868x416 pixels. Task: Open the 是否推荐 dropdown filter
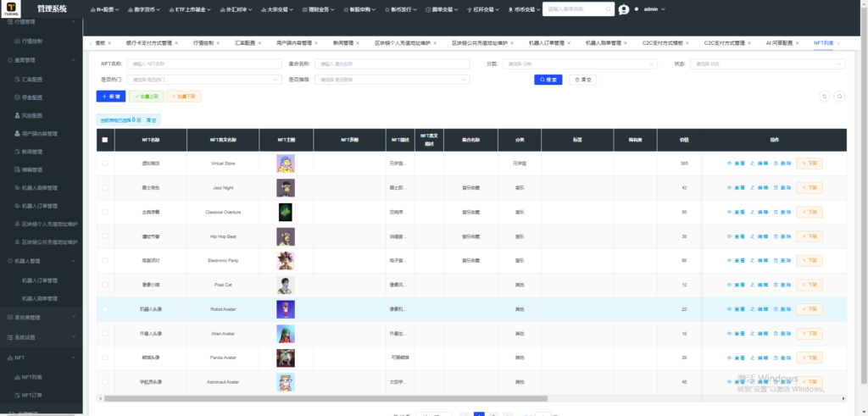coord(392,80)
